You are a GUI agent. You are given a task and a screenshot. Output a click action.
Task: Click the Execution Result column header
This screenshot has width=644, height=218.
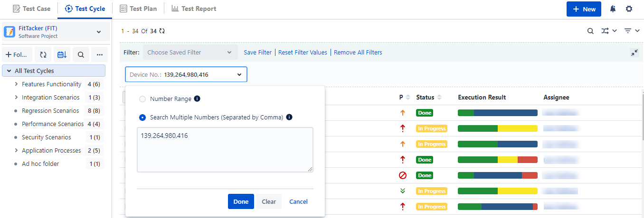pos(482,97)
